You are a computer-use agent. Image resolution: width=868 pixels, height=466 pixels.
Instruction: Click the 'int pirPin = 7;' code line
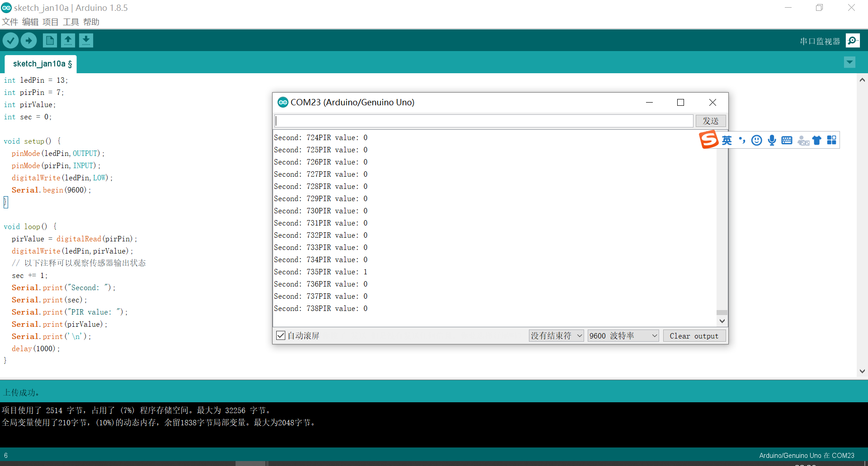[34, 92]
